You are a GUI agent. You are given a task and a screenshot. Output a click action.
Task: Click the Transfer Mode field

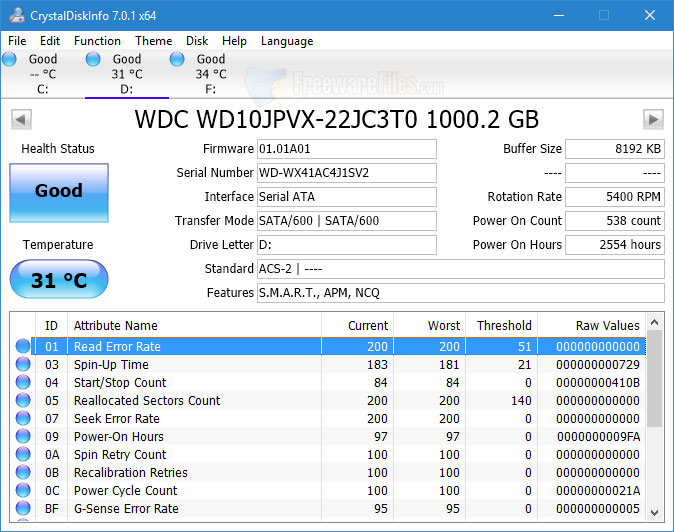(x=347, y=221)
